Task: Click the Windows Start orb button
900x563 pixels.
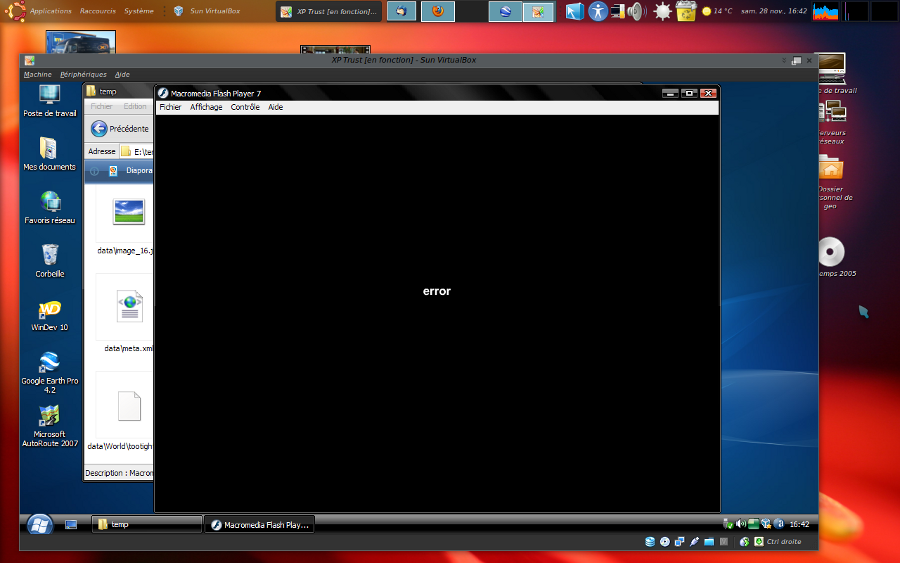Action: pos(40,523)
